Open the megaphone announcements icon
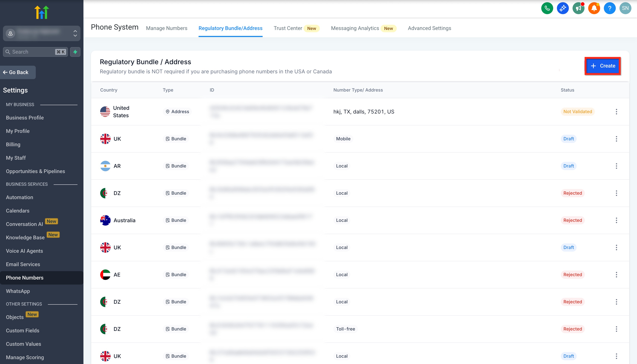This screenshot has height=364, width=637. (x=578, y=8)
